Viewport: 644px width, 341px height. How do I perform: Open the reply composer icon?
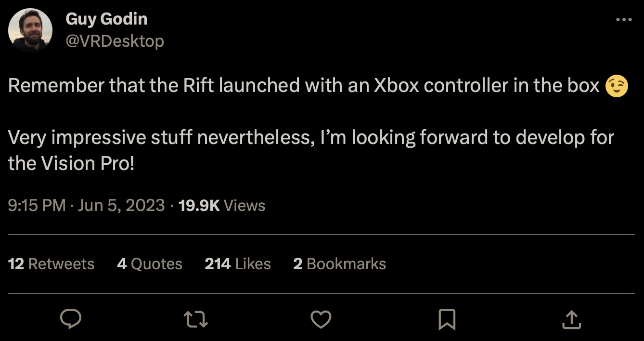coord(71,318)
